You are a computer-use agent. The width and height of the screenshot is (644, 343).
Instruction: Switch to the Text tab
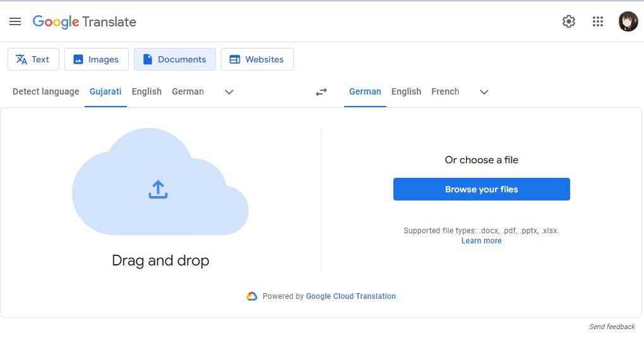tap(33, 59)
